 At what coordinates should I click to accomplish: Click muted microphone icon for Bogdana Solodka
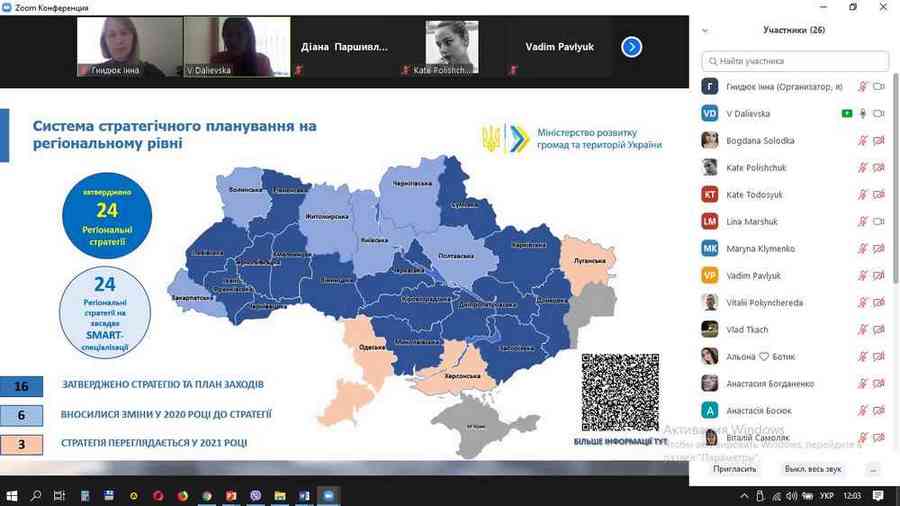[862, 141]
